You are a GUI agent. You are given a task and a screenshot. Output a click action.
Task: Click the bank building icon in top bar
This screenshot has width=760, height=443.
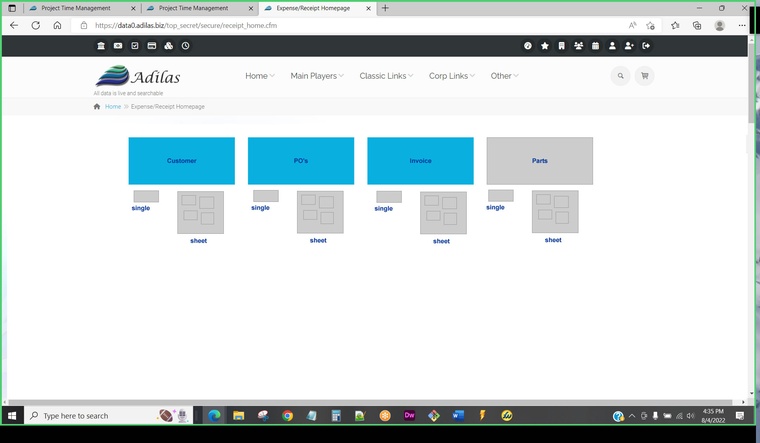[x=101, y=46]
